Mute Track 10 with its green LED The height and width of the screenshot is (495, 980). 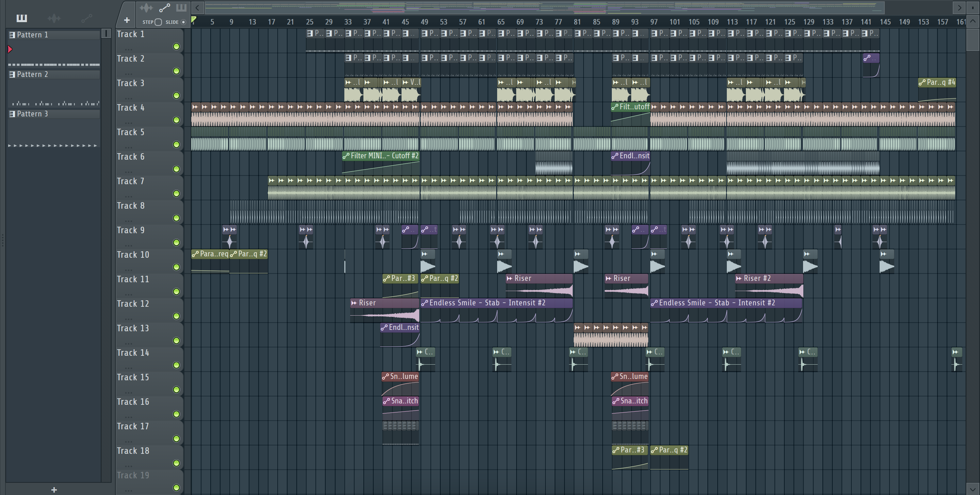click(x=176, y=267)
